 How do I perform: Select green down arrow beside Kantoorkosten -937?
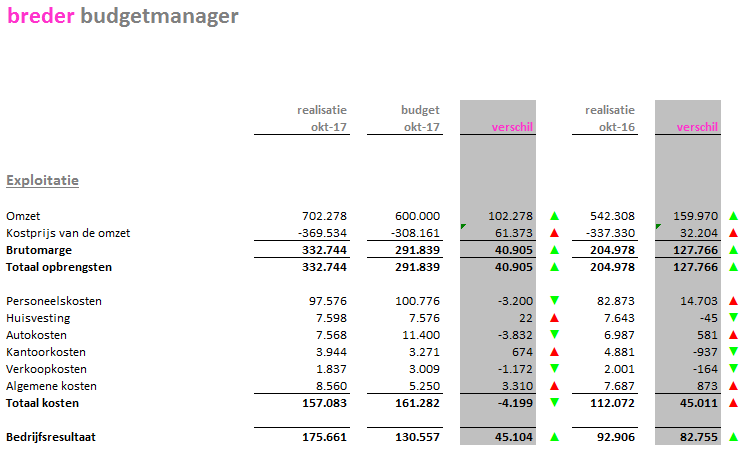click(x=734, y=352)
